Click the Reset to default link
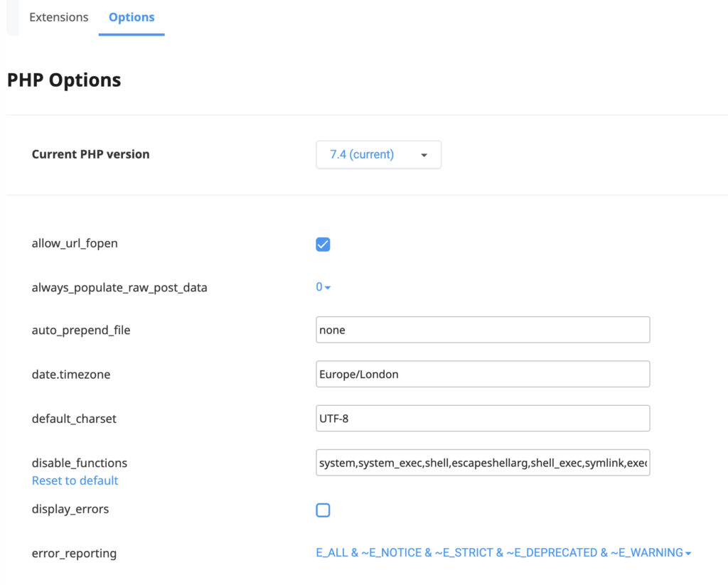The width and height of the screenshot is (728, 585). (x=75, y=481)
